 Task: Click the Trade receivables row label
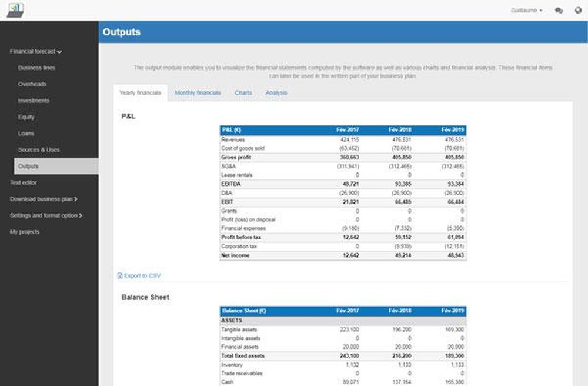pos(242,373)
